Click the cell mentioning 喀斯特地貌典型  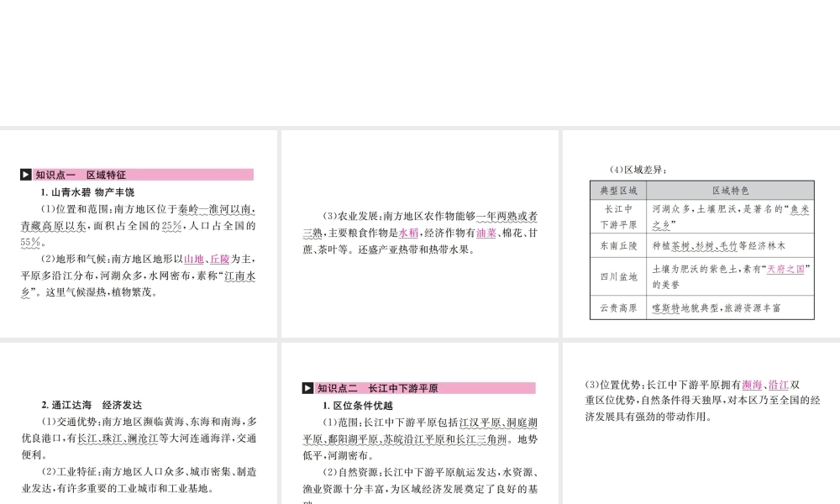point(730,308)
